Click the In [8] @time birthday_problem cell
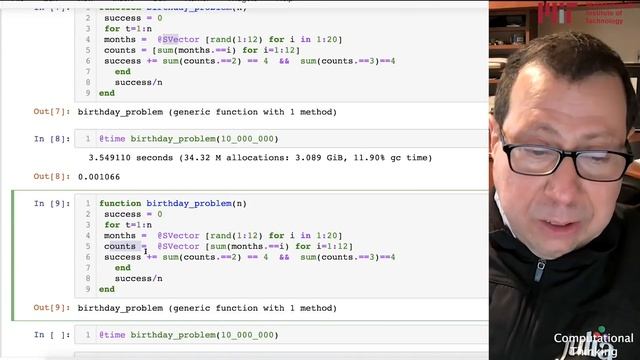 [282, 139]
